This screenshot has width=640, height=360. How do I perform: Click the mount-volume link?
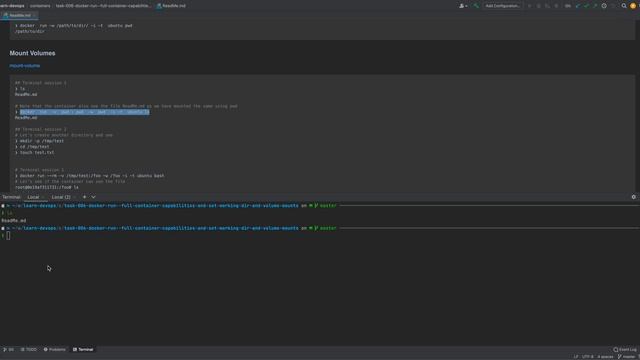coord(24,65)
